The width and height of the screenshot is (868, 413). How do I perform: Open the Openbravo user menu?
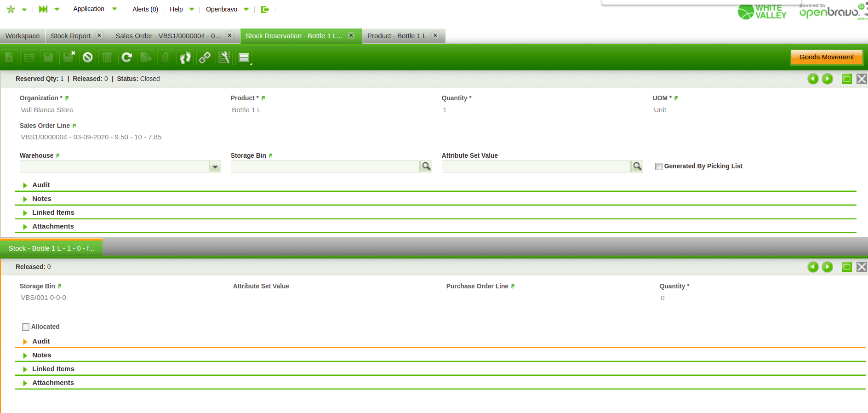coord(222,9)
